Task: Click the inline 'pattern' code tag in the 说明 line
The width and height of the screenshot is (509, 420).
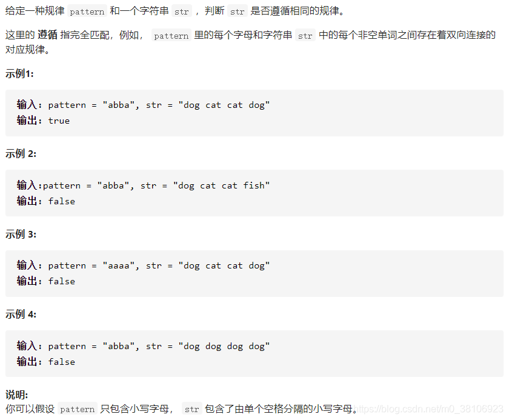Action: [78, 409]
